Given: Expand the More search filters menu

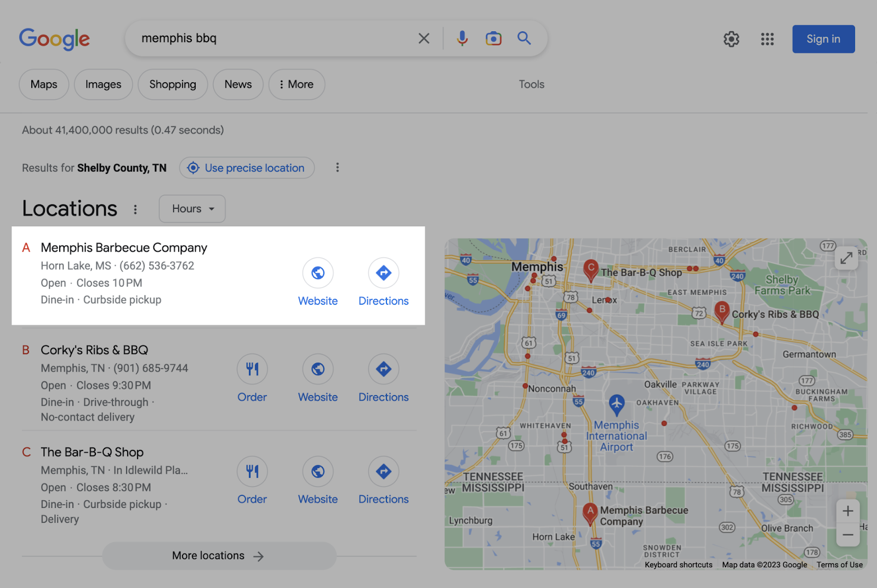Looking at the screenshot, I should [x=297, y=84].
